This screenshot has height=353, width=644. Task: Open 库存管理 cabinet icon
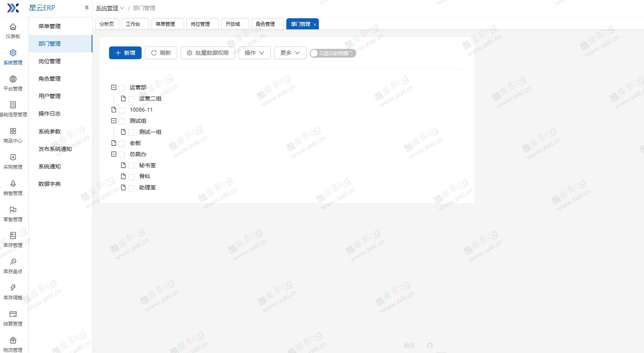(x=13, y=235)
